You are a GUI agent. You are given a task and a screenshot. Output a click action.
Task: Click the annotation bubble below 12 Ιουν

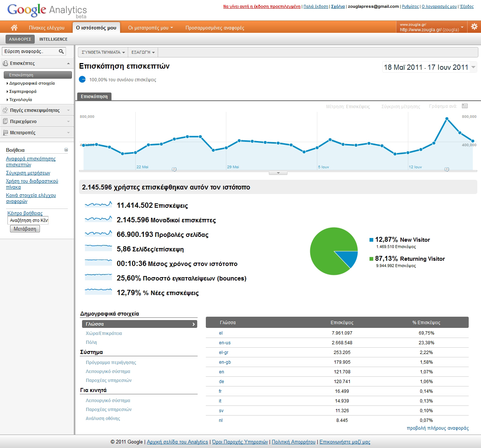[447, 169]
